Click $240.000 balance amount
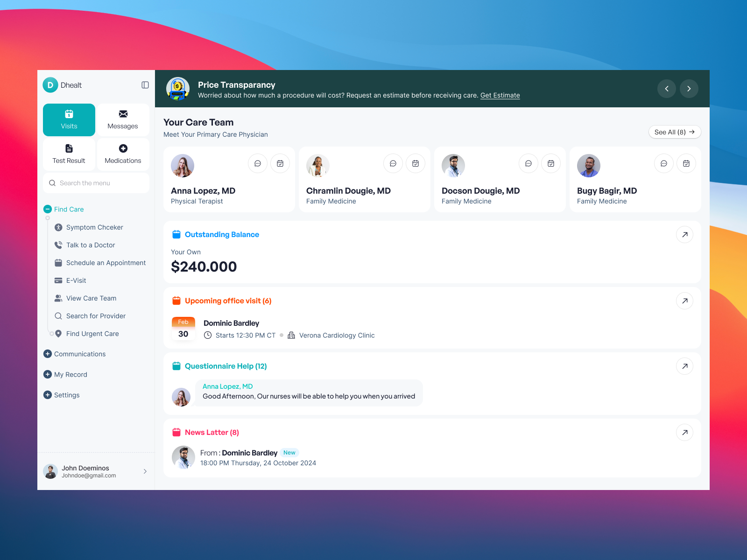This screenshot has height=560, width=747. pos(204,266)
